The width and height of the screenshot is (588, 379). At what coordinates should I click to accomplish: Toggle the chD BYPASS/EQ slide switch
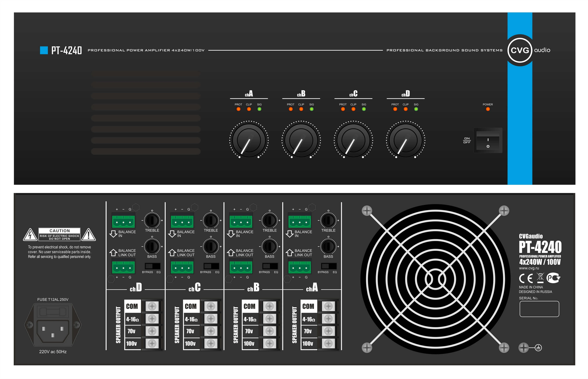tap(152, 266)
